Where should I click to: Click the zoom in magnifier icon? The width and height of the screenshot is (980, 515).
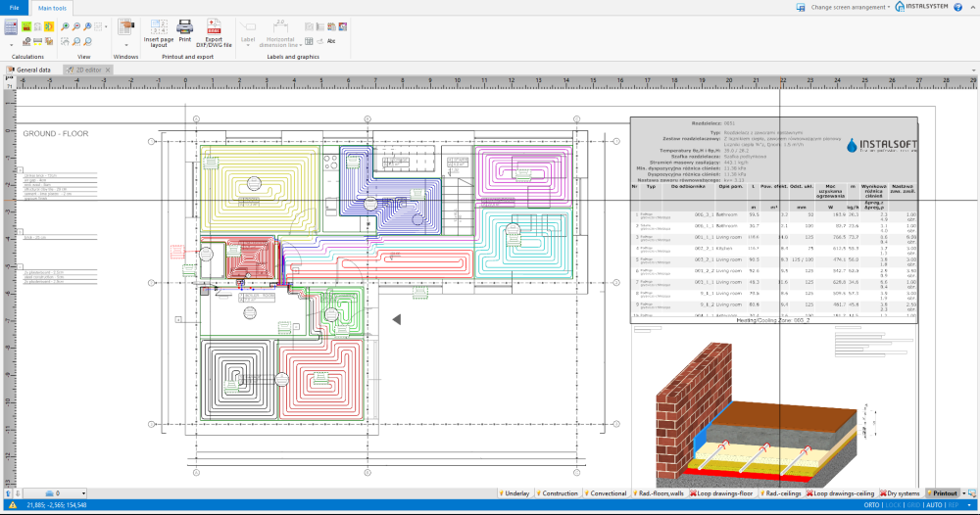tap(66, 26)
